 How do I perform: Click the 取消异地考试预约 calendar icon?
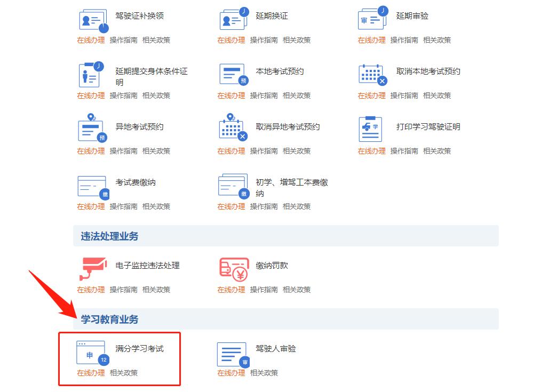tap(232, 131)
